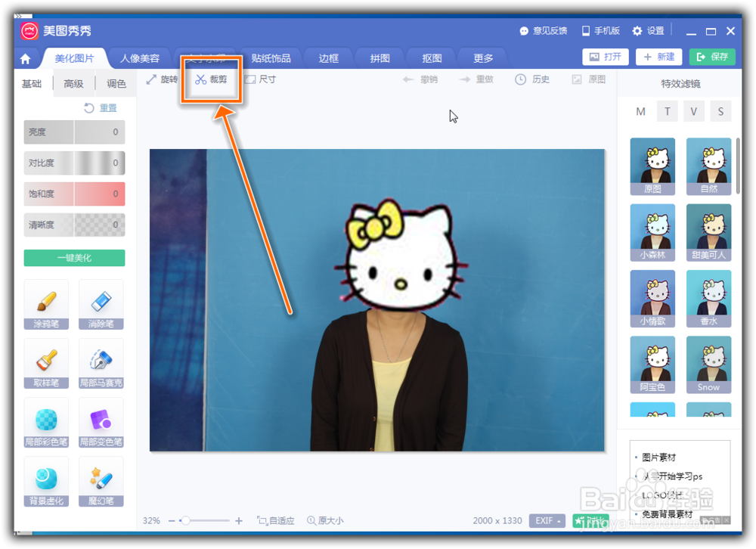Open the 裁剪 crop tool
This screenshot has height=549, width=756.
click(211, 79)
